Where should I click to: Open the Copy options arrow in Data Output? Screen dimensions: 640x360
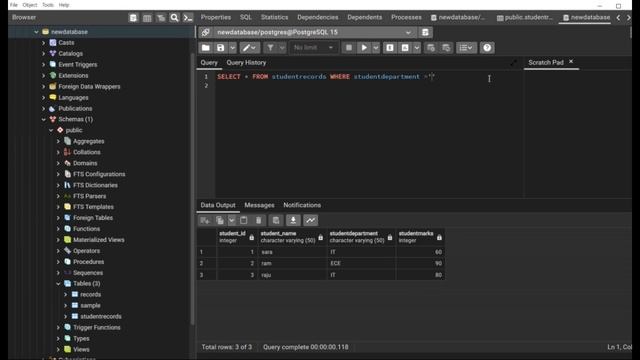(x=231, y=220)
